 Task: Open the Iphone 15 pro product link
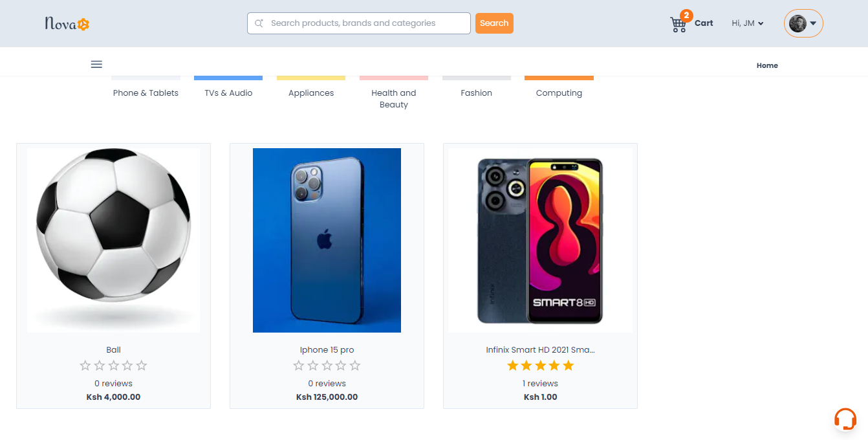coord(327,350)
